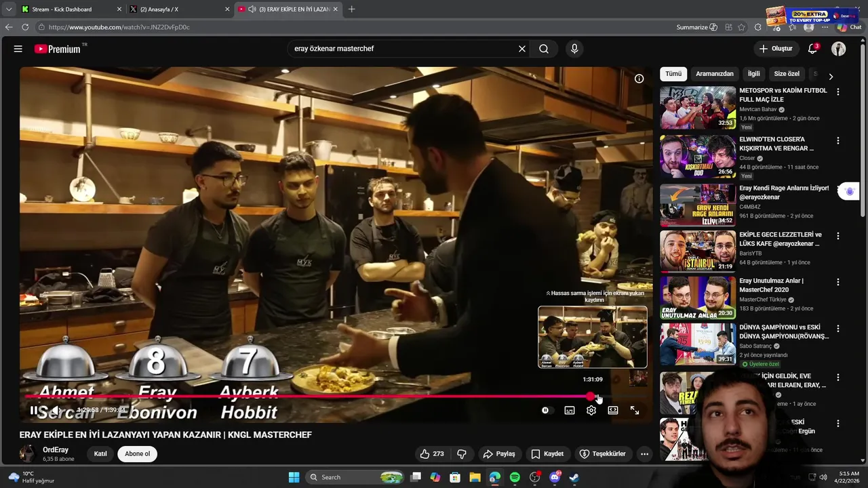The width and height of the screenshot is (868, 488).
Task: Open EKİPLE GECE LEZZETLERİ video thumbnail
Action: [x=698, y=251]
